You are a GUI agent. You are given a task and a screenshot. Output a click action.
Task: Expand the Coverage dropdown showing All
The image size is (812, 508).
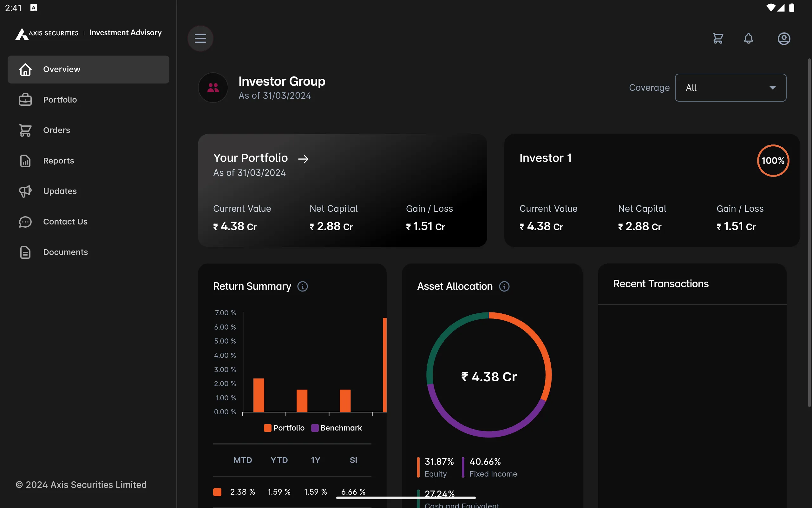pos(730,88)
